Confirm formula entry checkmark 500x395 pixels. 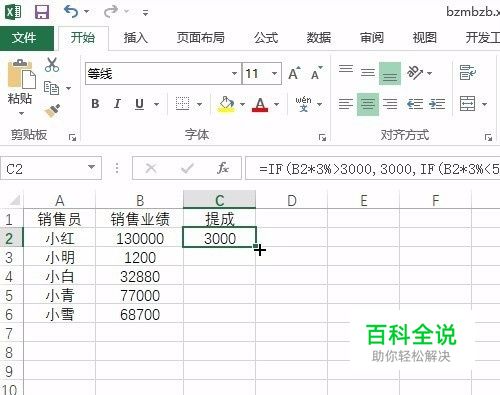(x=187, y=168)
